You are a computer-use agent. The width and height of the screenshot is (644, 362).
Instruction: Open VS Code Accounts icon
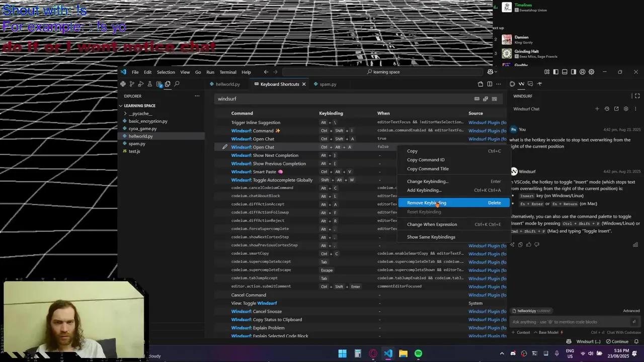tap(583, 72)
